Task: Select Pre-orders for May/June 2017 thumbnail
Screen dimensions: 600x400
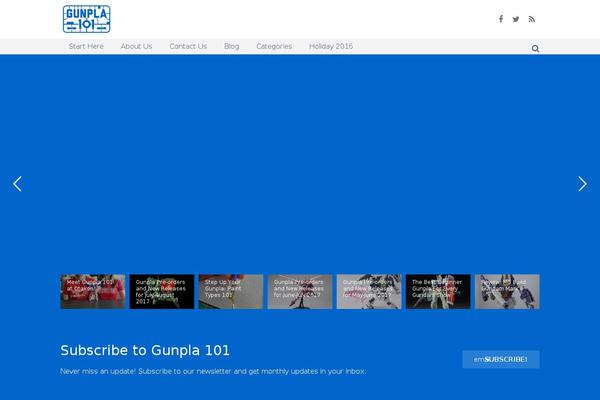Action: coord(369,291)
